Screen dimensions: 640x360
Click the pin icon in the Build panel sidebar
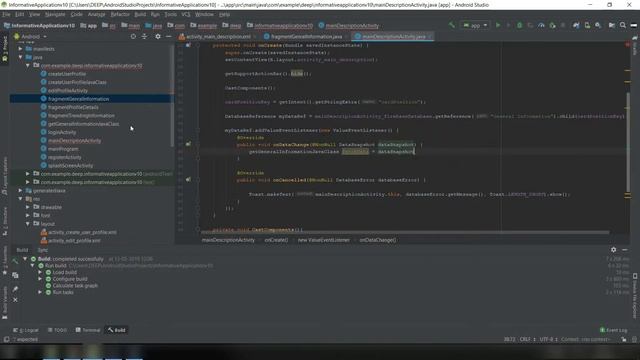[15, 289]
